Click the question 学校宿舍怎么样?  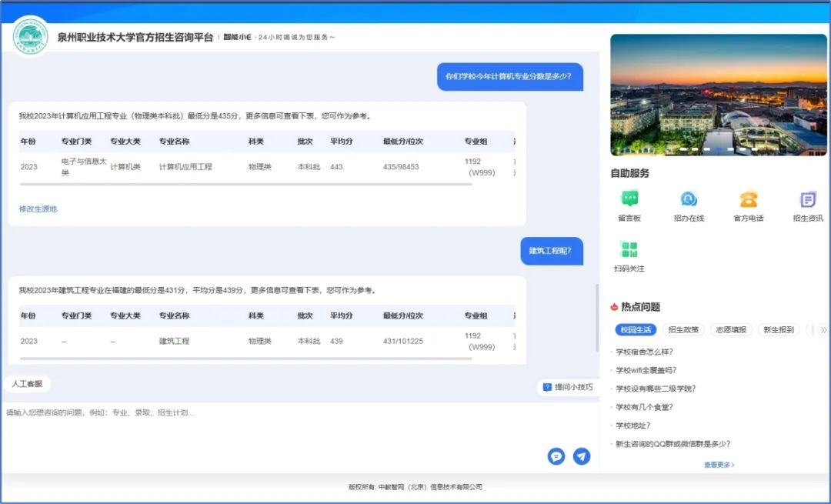point(645,352)
